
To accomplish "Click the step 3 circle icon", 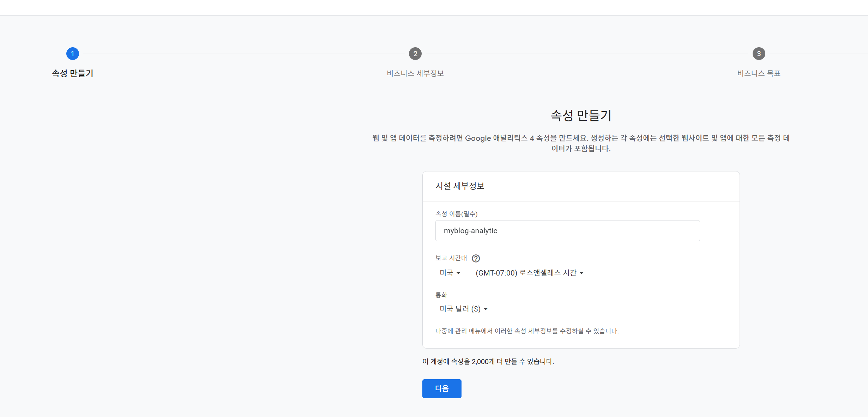I will 759,54.
